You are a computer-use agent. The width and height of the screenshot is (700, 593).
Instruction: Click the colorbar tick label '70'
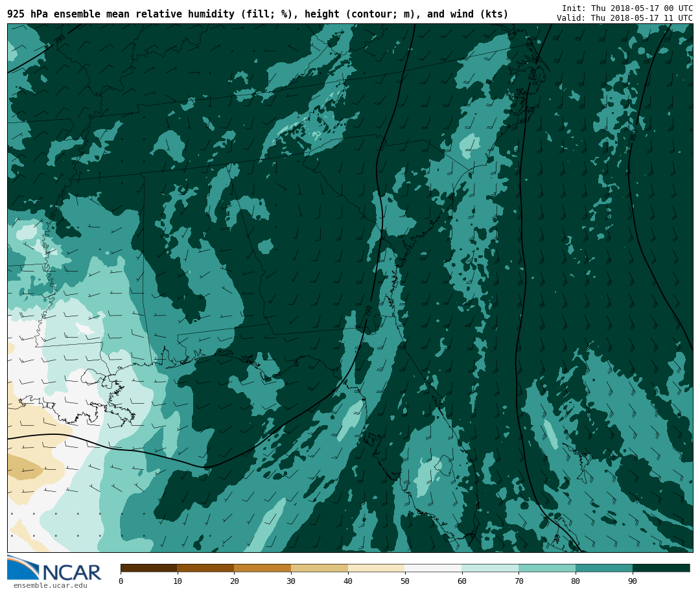click(519, 581)
